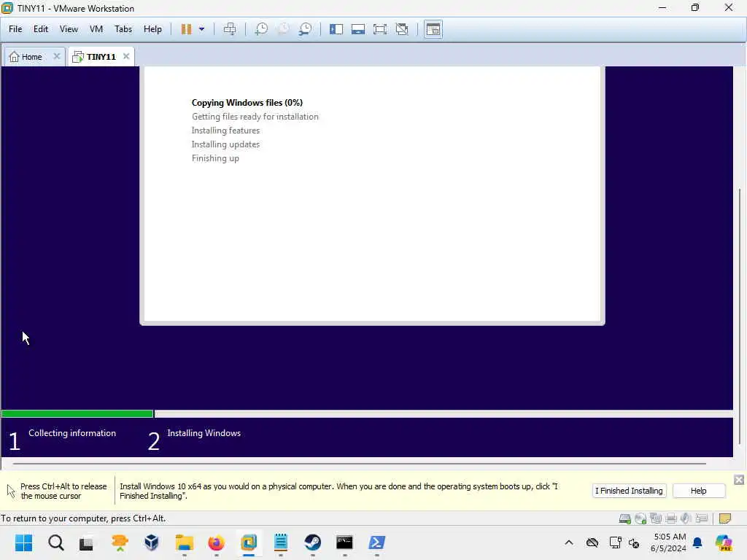Click the network connection tray icon
Image resolution: width=747 pixels, height=560 pixels.
click(x=615, y=542)
